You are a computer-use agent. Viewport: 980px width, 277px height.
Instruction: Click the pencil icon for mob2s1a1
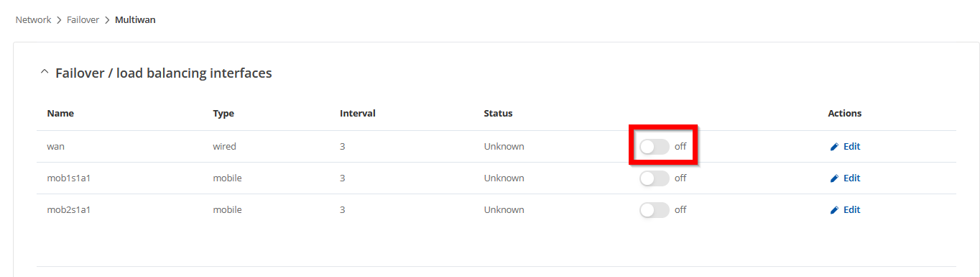pos(834,210)
